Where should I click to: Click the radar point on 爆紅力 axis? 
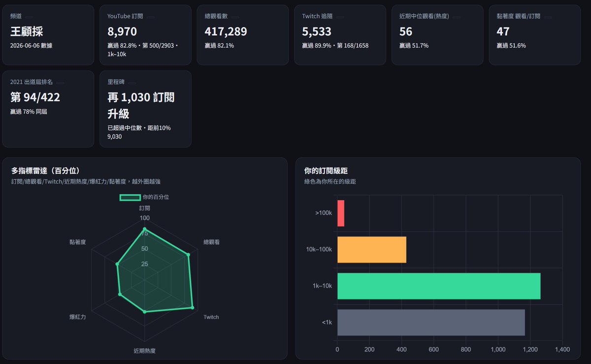click(120, 295)
